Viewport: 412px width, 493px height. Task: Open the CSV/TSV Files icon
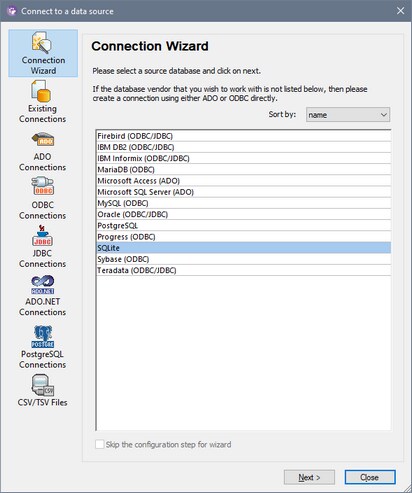(x=42, y=390)
